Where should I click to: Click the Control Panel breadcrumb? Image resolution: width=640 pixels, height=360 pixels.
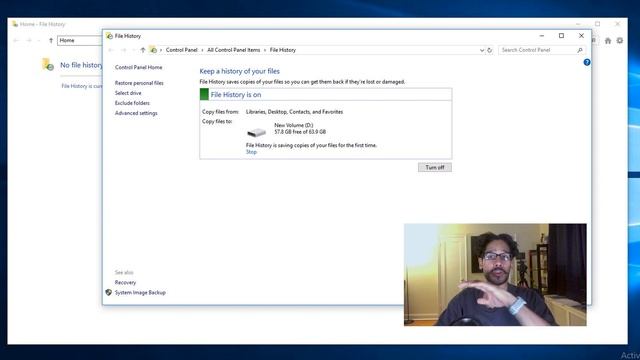click(x=181, y=50)
